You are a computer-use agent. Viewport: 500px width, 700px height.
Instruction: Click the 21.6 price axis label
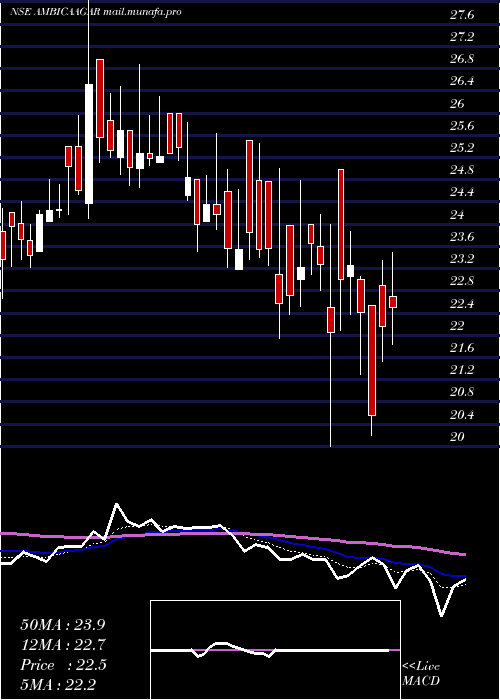(x=462, y=348)
